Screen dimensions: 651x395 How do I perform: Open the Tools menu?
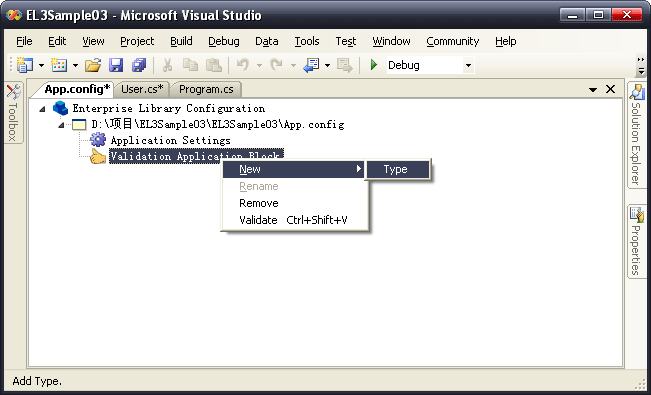coord(307,41)
